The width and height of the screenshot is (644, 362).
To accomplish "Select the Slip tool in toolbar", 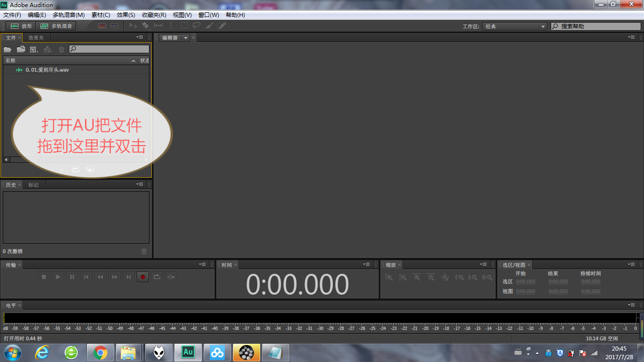I will click(158, 26).
